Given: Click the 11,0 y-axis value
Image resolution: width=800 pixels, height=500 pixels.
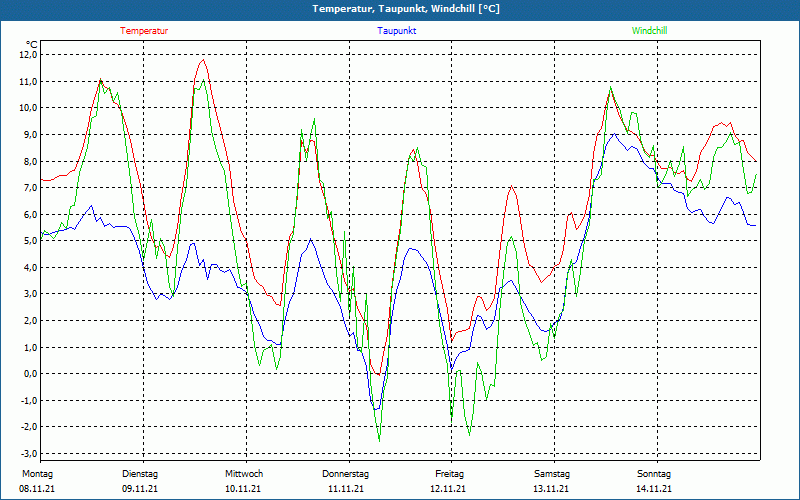Looking at the screenshot, I should pos(29,82).
